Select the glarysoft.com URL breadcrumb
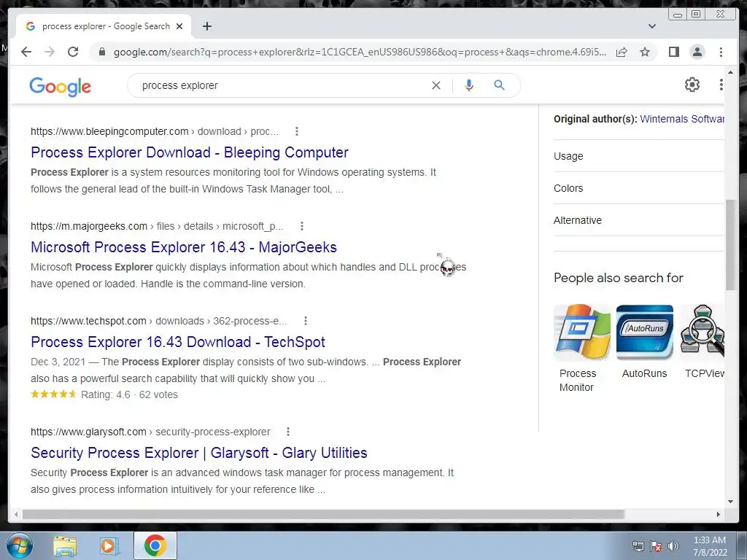This screenshot has height=560, width=747. [150, 432]
